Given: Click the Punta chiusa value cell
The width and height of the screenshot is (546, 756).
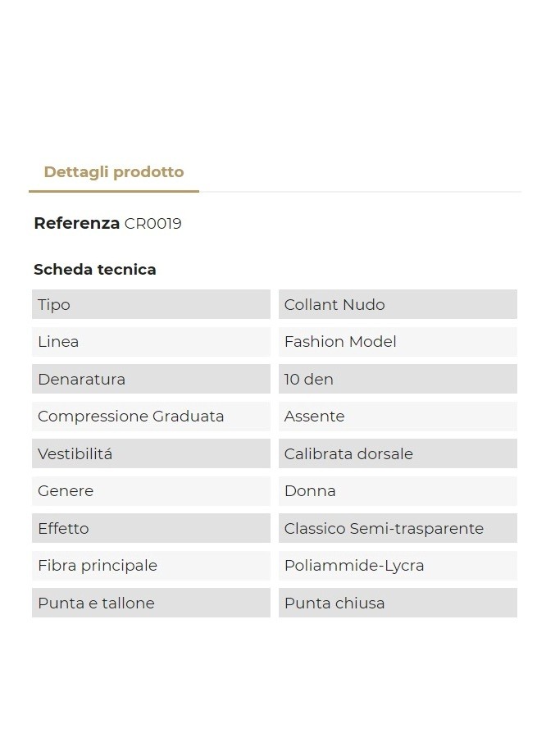Looking at the screenshot, I should tap(398, 603).
